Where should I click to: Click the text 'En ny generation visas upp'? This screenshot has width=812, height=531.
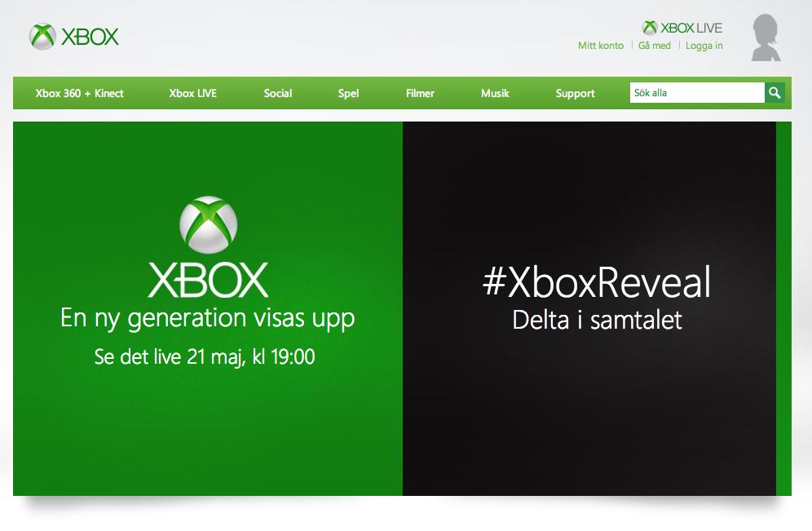pyautogui.click(x=208, y=319)
